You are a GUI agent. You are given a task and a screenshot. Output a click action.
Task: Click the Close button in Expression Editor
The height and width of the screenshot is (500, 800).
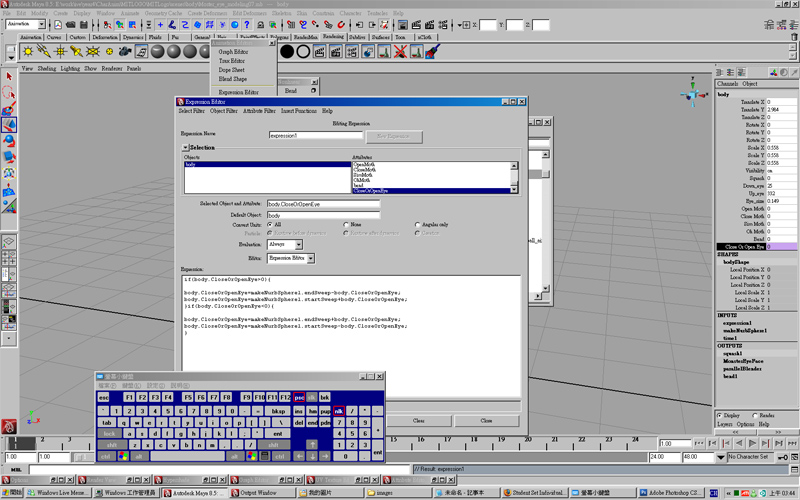point(486,421)
